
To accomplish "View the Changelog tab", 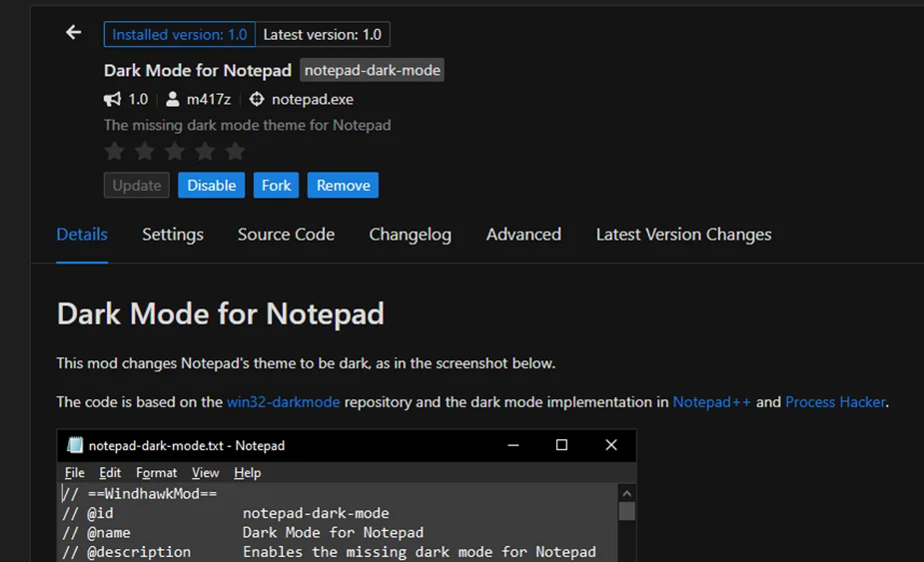I will click(411, 235).
